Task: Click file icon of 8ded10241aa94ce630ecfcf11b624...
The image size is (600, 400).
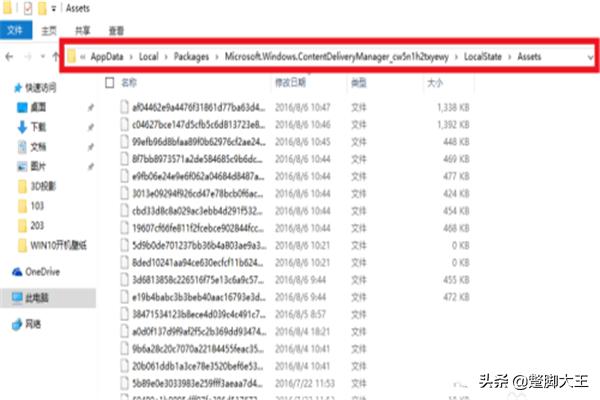Action: tap(124, 262)
